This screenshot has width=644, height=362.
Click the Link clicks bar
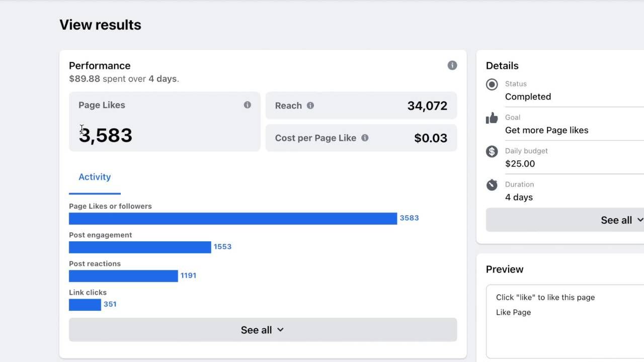click(x=85, y=304)
